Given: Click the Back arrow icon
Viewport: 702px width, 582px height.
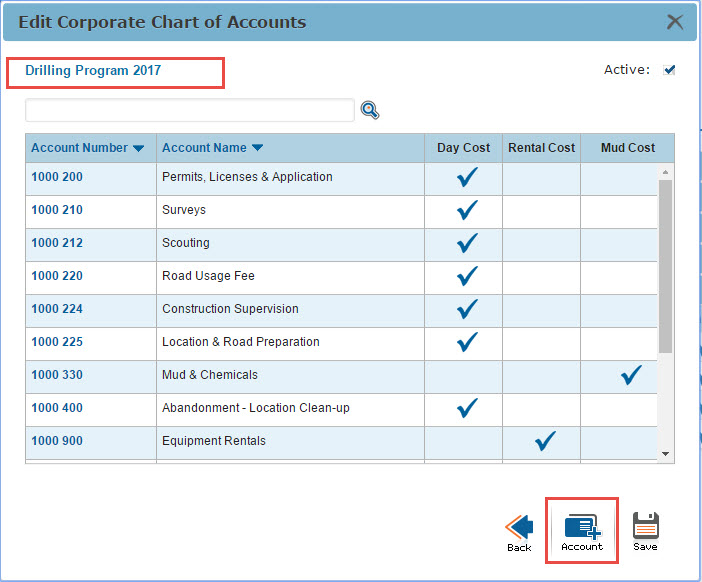Looking at the screenshot, I should [x=519, y=527].
